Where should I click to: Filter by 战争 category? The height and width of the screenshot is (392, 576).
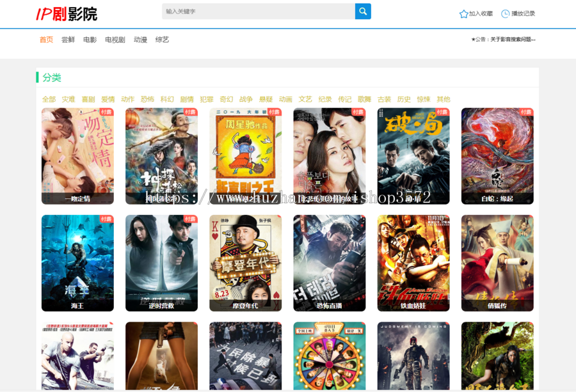246,99
